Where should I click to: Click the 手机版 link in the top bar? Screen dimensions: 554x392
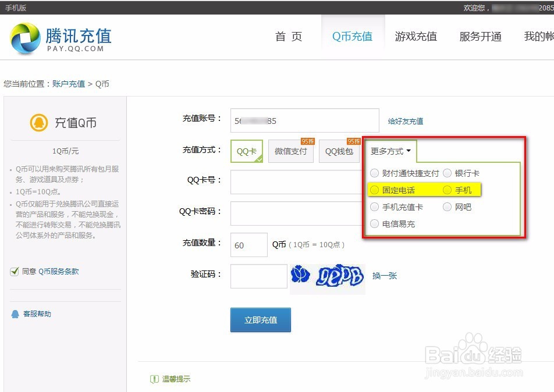pos(16,8)
